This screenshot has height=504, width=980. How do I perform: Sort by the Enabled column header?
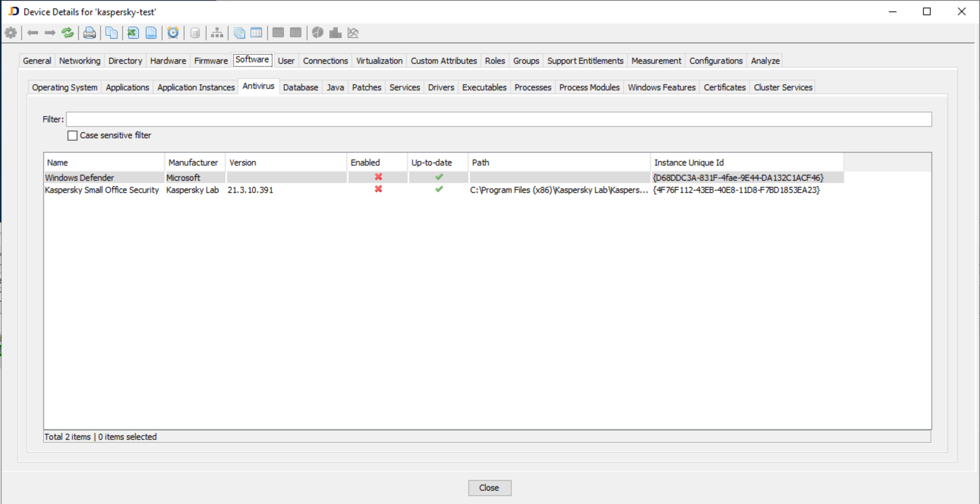point(365,163)
